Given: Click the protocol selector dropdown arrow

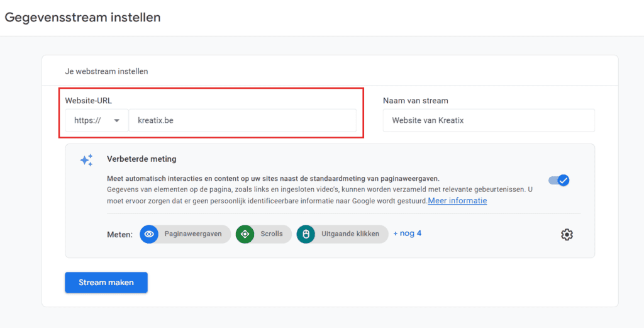Looking at the screenshot, I should 116,121.
